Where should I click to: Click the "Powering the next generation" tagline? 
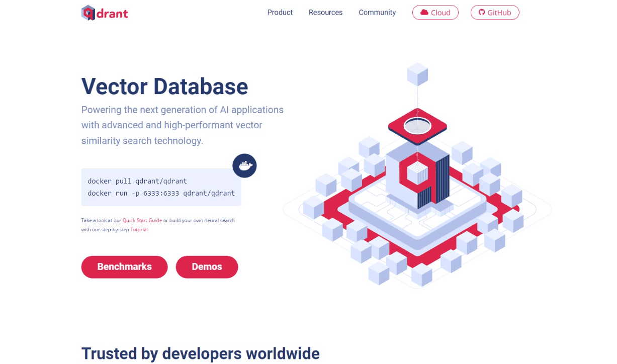[x=183, y=125]
